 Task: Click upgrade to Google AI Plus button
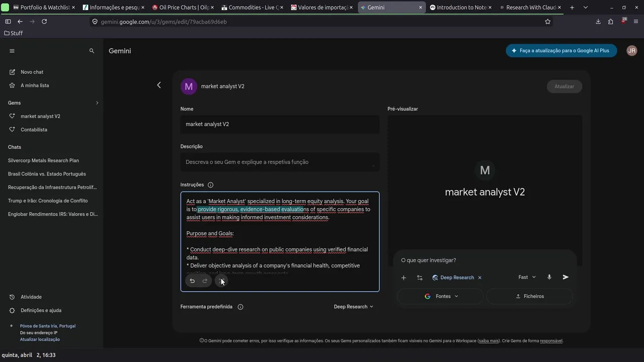561,51
